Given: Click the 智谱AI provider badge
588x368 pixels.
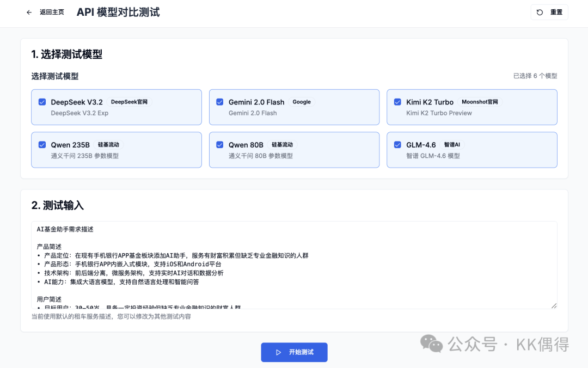Looking at the screenshot, I should (x=452, y=145).
